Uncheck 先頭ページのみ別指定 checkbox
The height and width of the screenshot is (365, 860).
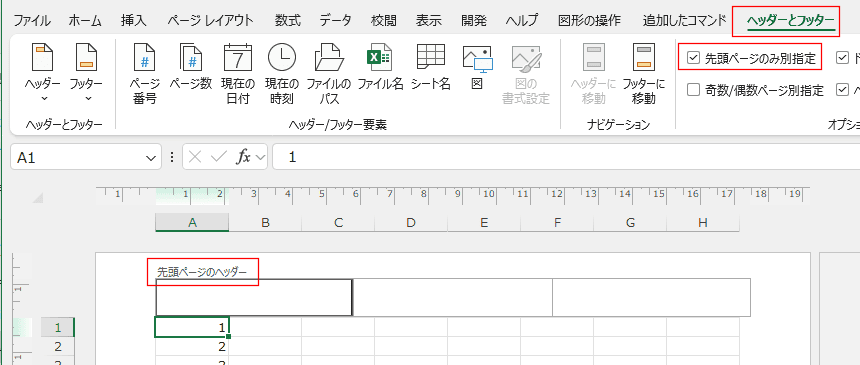coord(694,58)
